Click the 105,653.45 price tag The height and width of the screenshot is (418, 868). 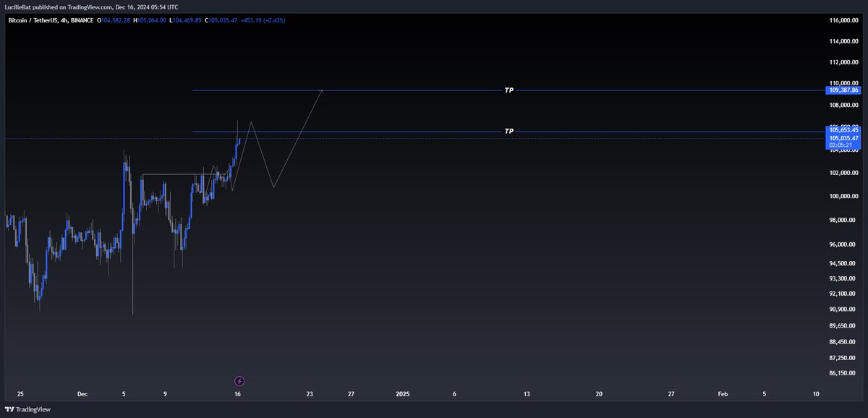click(844, 129)
